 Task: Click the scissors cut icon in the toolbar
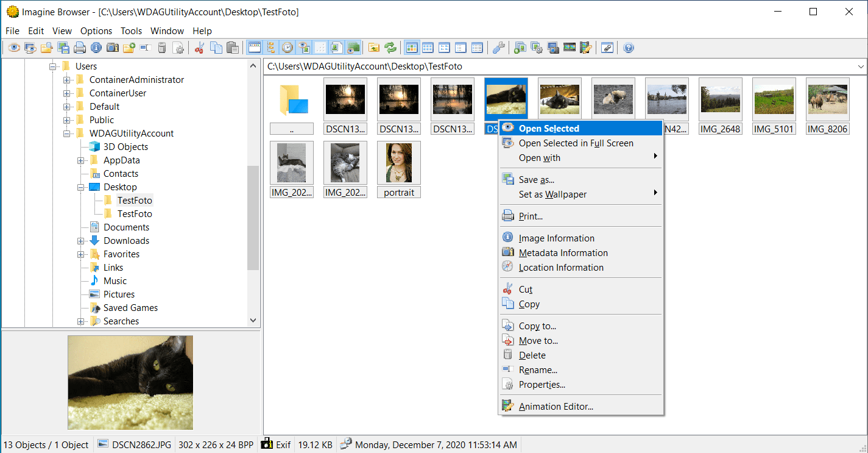tap(199, 48)
